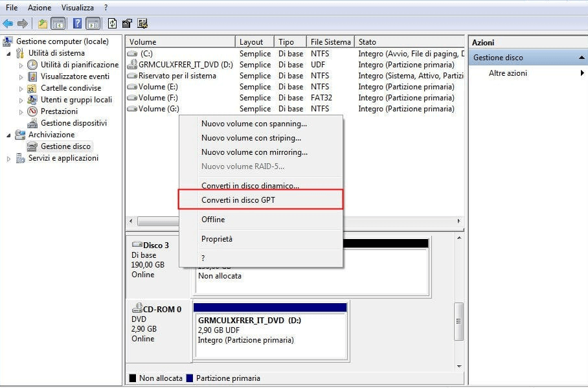Open Altre azioni in Actions pane
588x388 pixels.
[528, 73]
